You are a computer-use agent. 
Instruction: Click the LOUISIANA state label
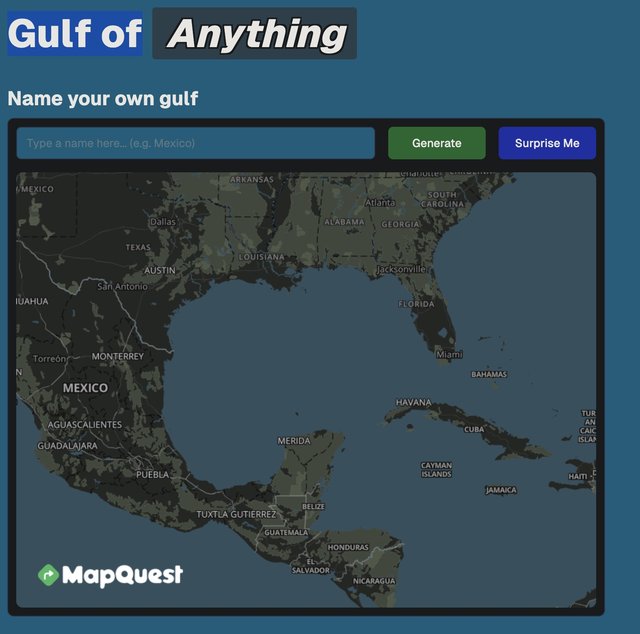[x=262, y=257]
